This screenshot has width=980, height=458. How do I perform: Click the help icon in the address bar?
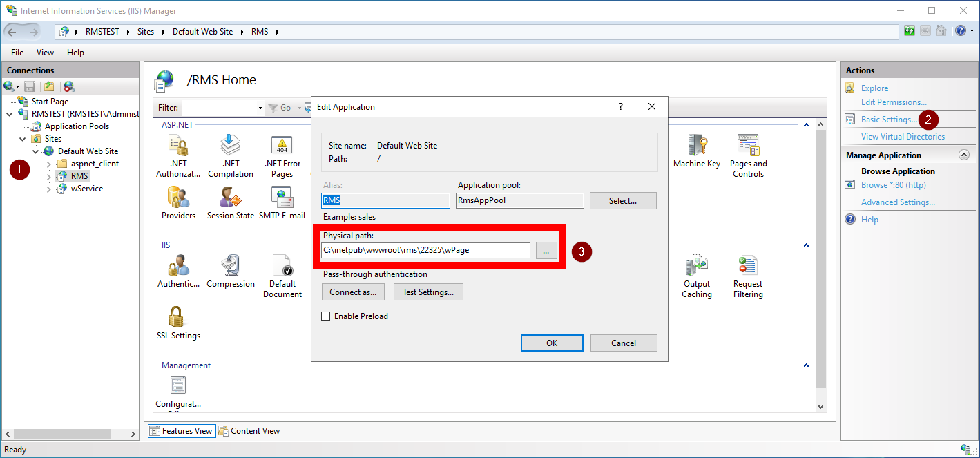click(961, 31)
